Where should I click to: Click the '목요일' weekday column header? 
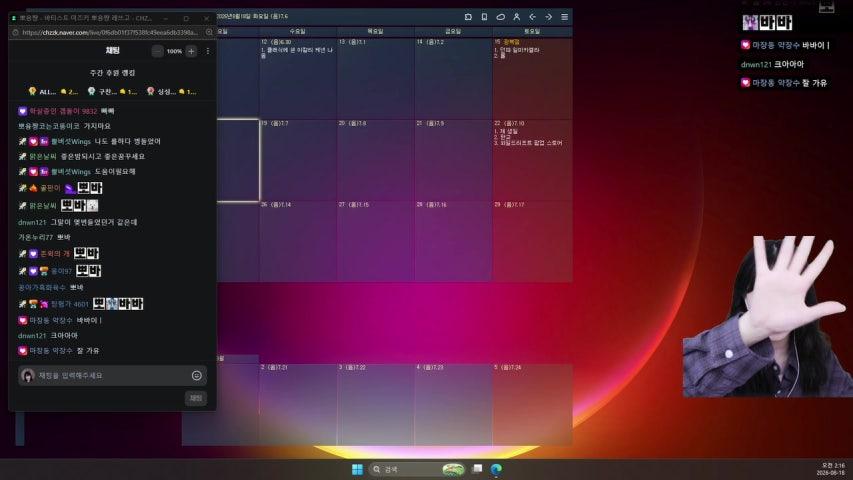click(376, 32)
